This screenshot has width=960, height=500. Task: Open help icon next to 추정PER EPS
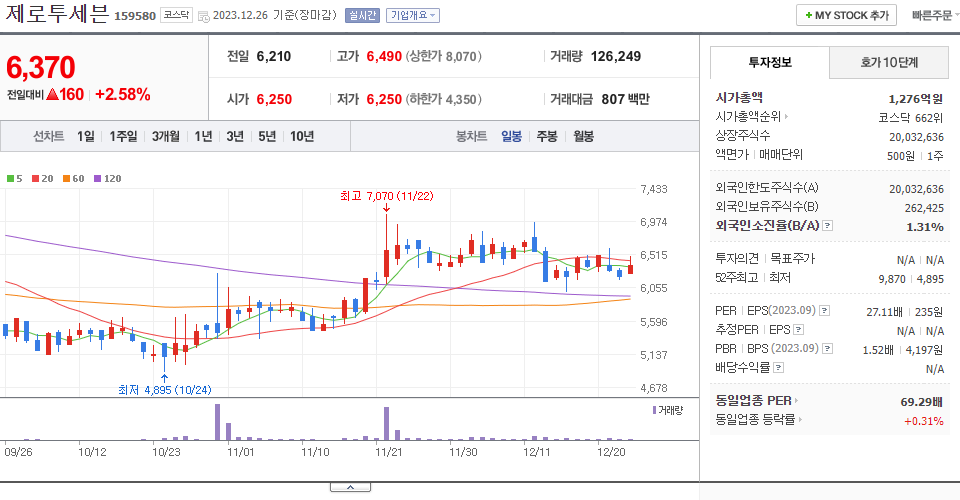click(x=798, y=330)
